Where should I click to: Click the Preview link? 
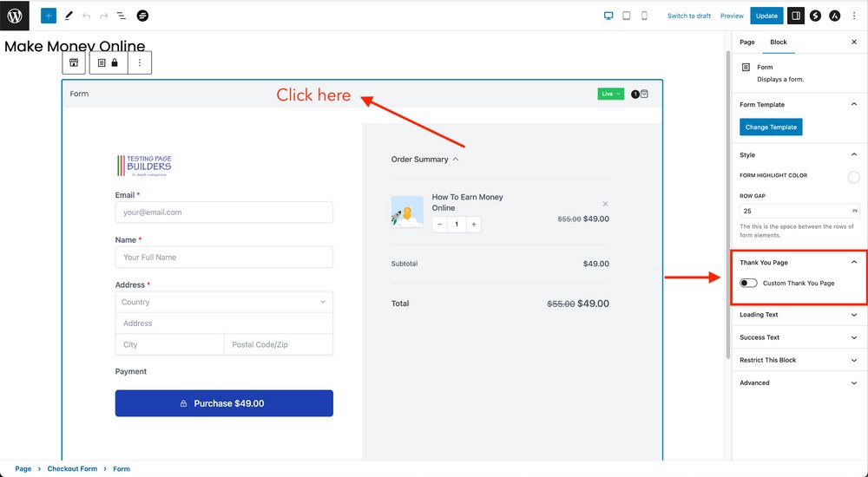(732, 16)
